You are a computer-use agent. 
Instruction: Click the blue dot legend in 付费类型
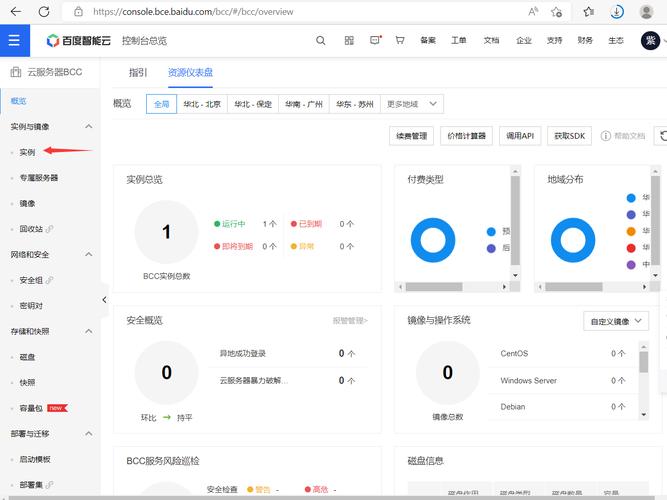491,231
